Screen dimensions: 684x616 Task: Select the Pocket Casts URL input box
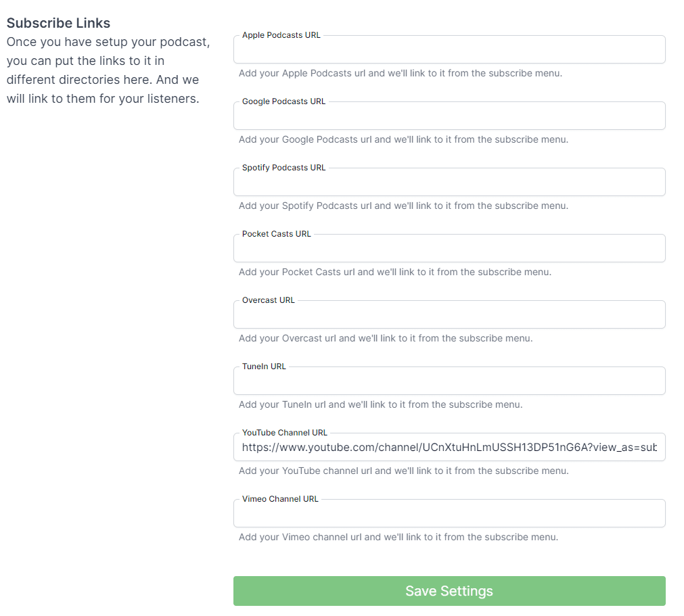449,250
